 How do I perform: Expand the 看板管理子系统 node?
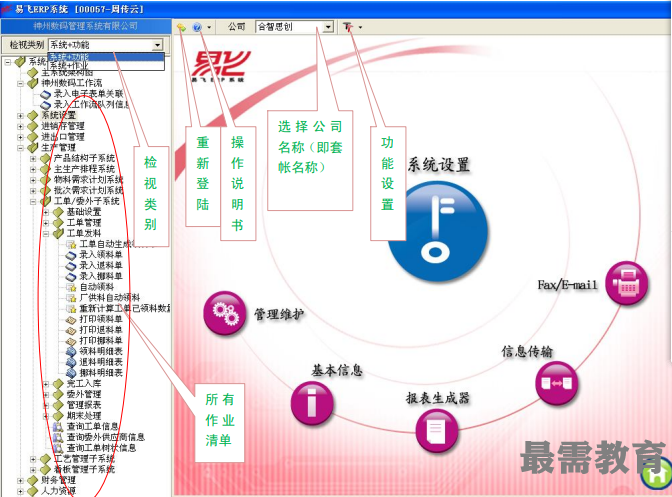[33, 470]
